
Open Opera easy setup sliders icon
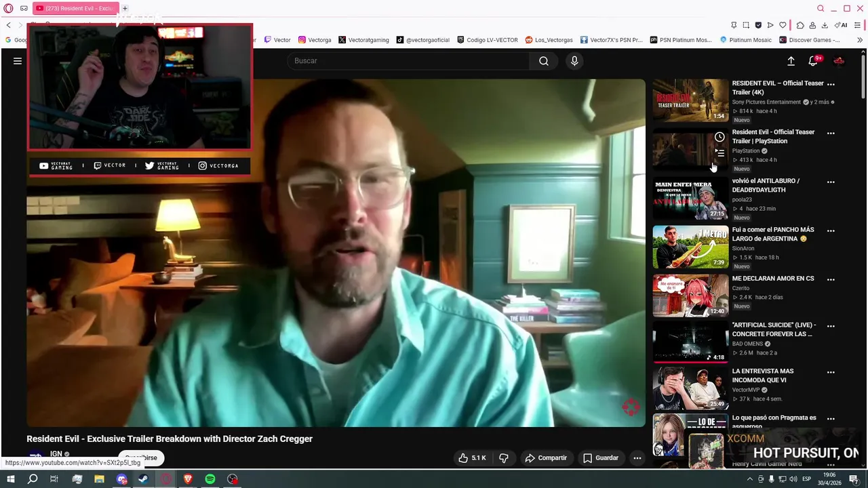[x=858, y=25]
